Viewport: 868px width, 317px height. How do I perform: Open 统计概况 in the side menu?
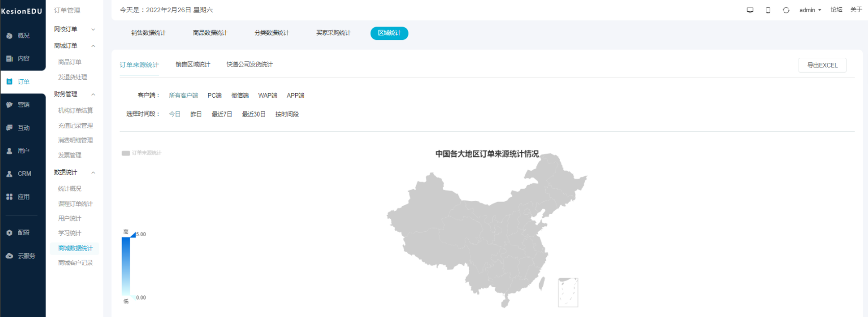pyautogui.click(x=69, y=189)
